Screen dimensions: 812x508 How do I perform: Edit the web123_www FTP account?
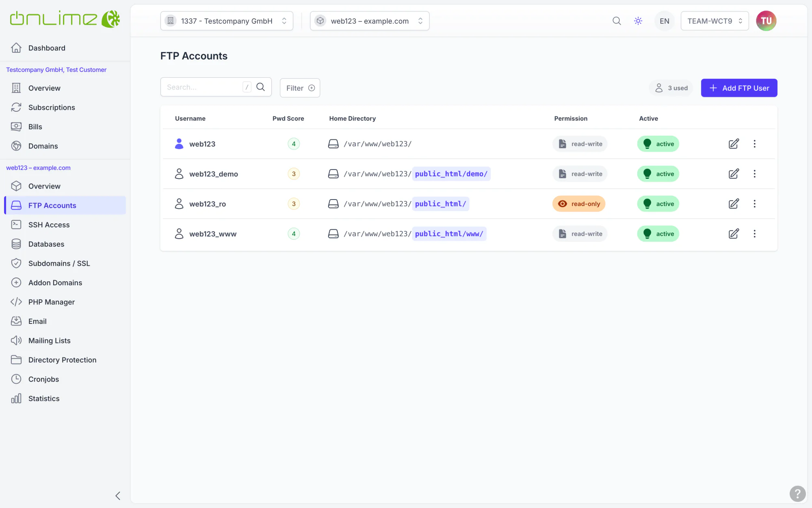click(734, 234)
